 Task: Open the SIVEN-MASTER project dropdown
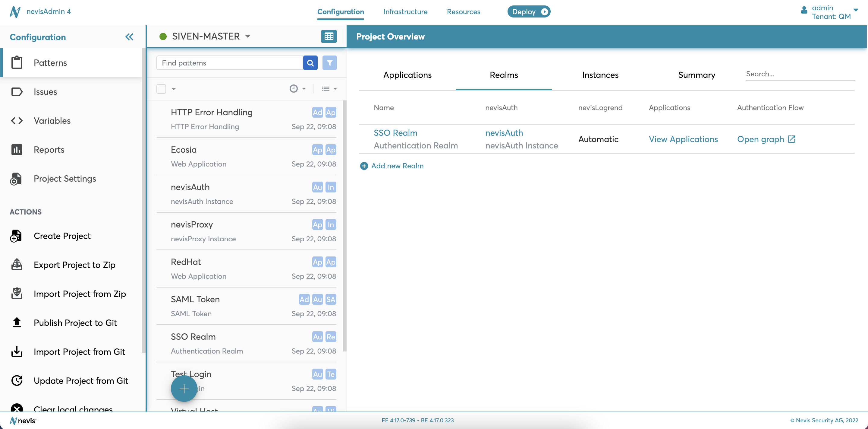pyautogui.click(x=248, y=36)
